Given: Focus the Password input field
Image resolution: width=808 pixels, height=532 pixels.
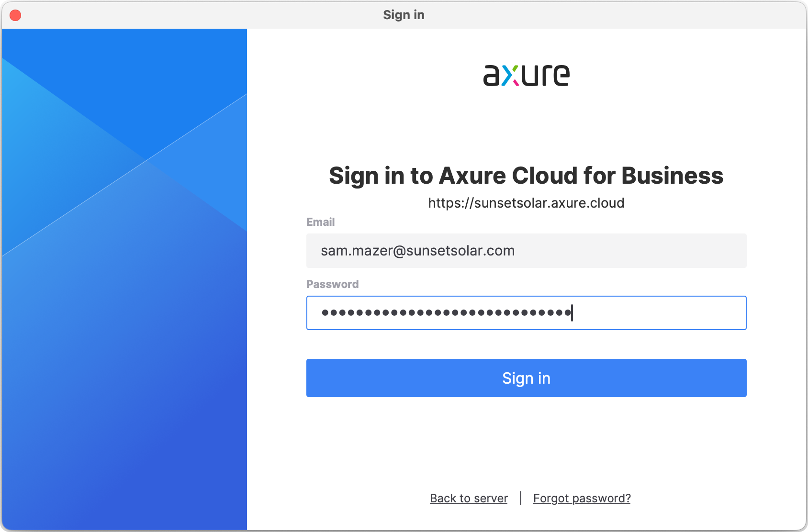Looking at the screenshot, I should tap(526, 313).
